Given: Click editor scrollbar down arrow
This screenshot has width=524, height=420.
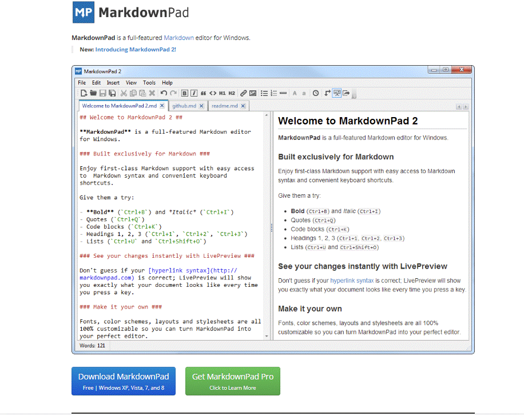Looking at the screenshot, I should (267, 336).
